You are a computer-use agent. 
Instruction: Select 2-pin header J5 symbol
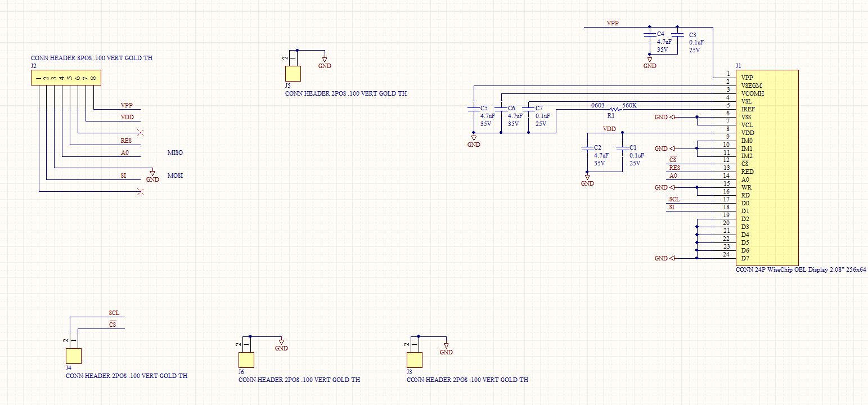coord(293,73)
